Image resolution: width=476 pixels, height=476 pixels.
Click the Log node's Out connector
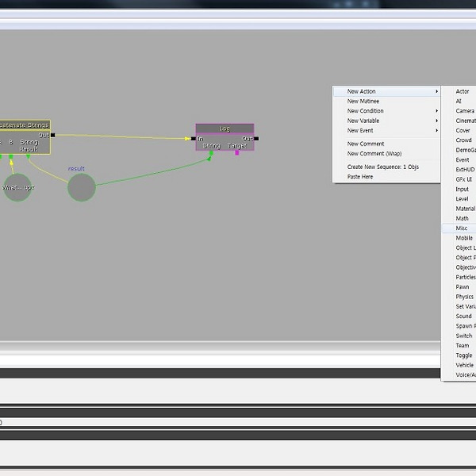point(256,139)
